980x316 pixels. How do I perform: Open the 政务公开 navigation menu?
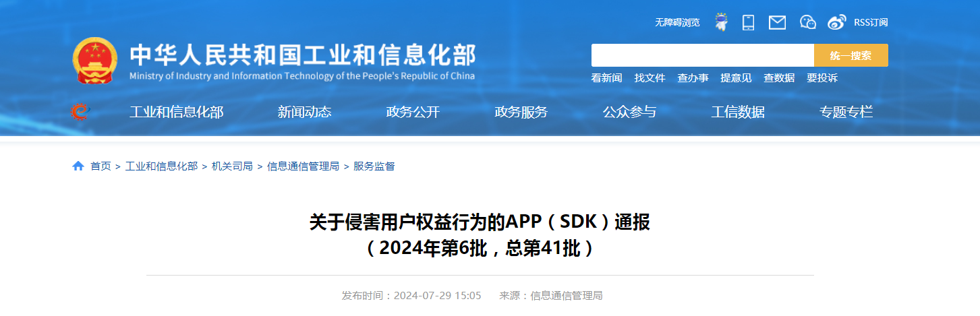[x=413, y=112]
